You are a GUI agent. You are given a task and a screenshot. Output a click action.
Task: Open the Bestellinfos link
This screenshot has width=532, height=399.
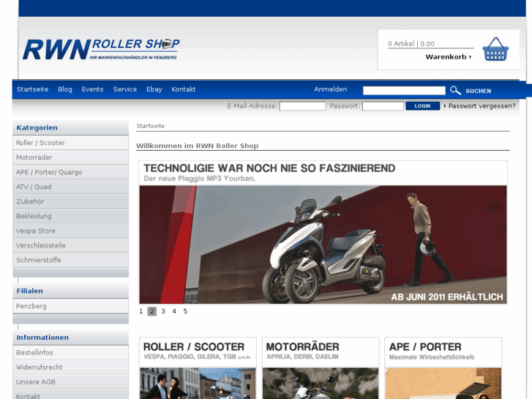pyautogui.click(x=70, y=352)
